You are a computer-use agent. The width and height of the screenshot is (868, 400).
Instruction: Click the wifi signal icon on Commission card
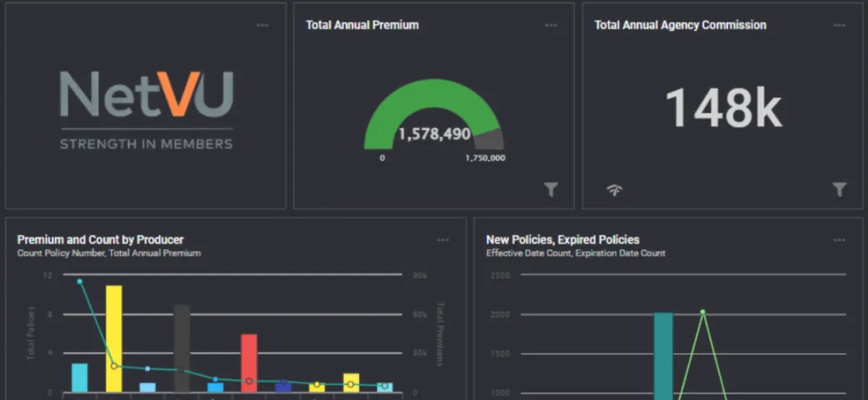click(614, 190)
